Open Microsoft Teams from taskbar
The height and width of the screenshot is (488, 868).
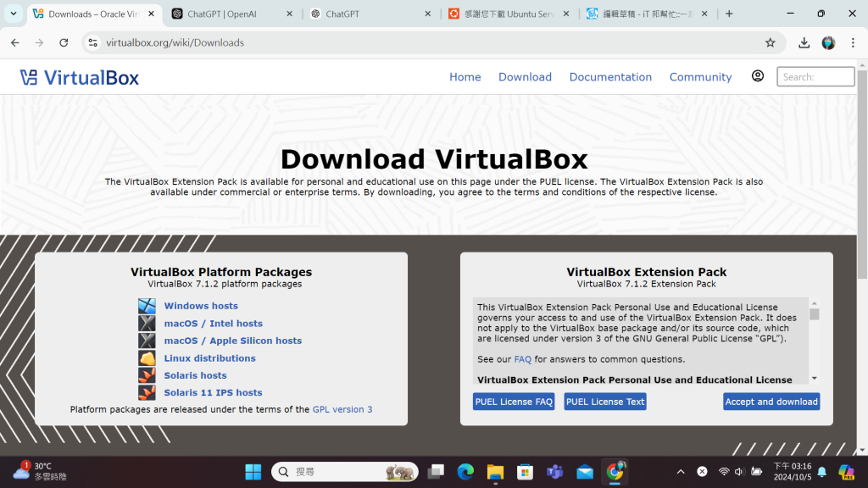(x=554, y=472)
